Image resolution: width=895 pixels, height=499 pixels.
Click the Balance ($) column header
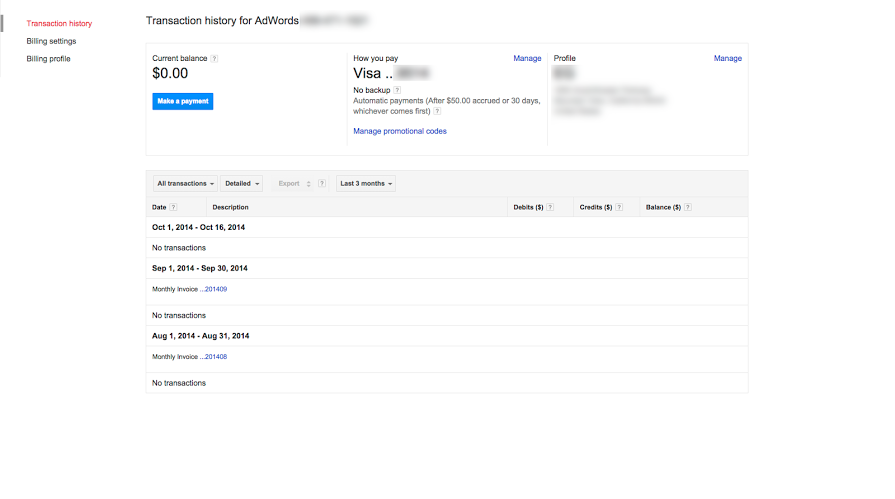(x=663, y=207)
